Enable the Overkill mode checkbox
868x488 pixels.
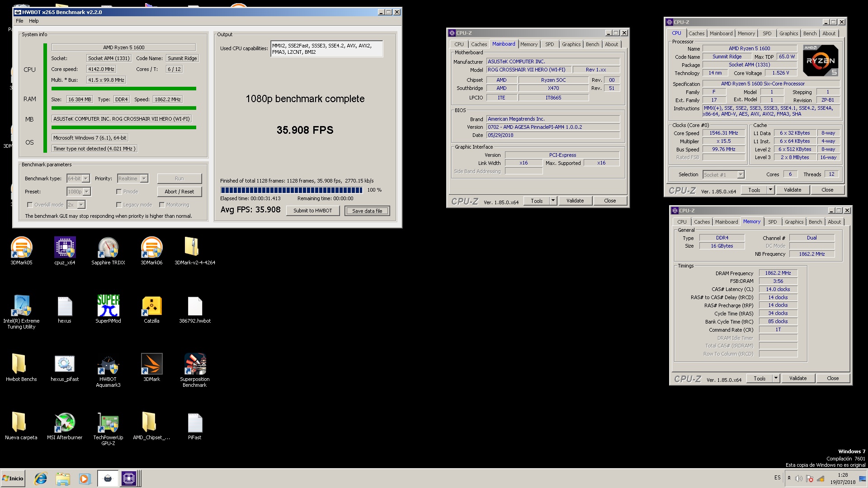[30, 205]
